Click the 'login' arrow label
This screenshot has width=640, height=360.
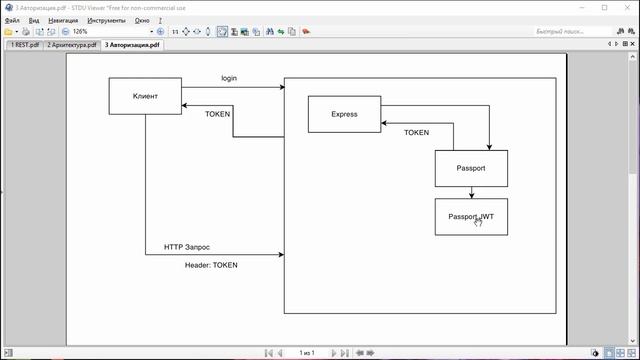(229, 78)
